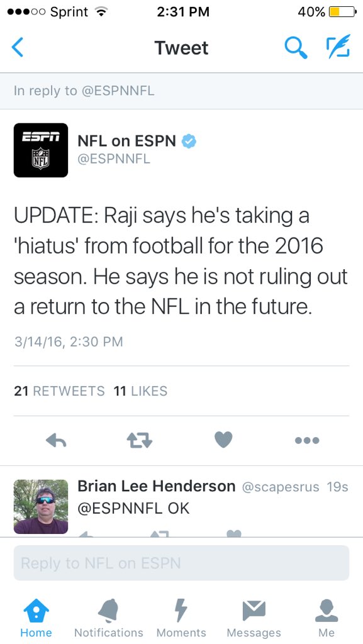Image resolution: width=363 pixels, height=644 pixels.
Task: Open search with magnifying glass icon
Action: [296, 47]
